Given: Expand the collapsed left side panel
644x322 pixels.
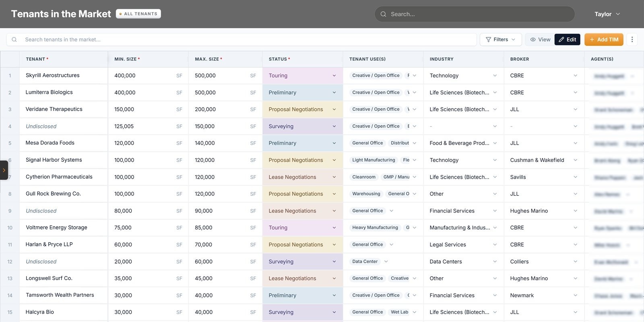Looking at the screenshot, I should pos(4,170).
